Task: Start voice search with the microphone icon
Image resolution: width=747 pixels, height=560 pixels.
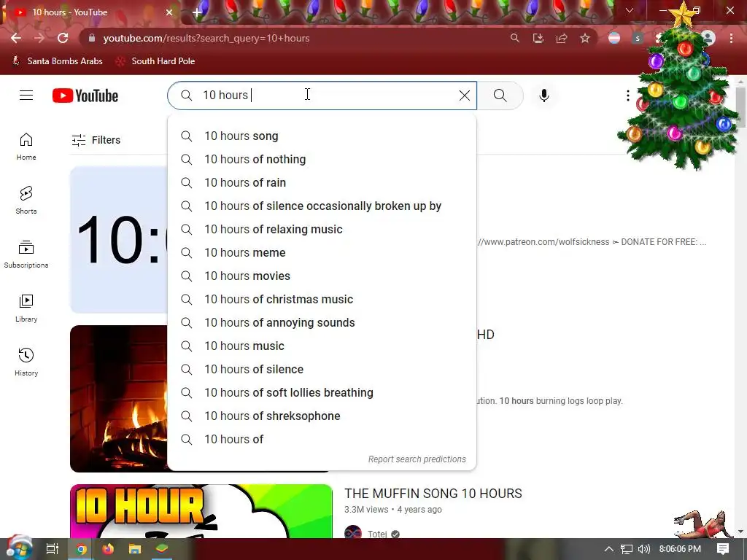Action: pyautogui.click(x=544, y=96)
